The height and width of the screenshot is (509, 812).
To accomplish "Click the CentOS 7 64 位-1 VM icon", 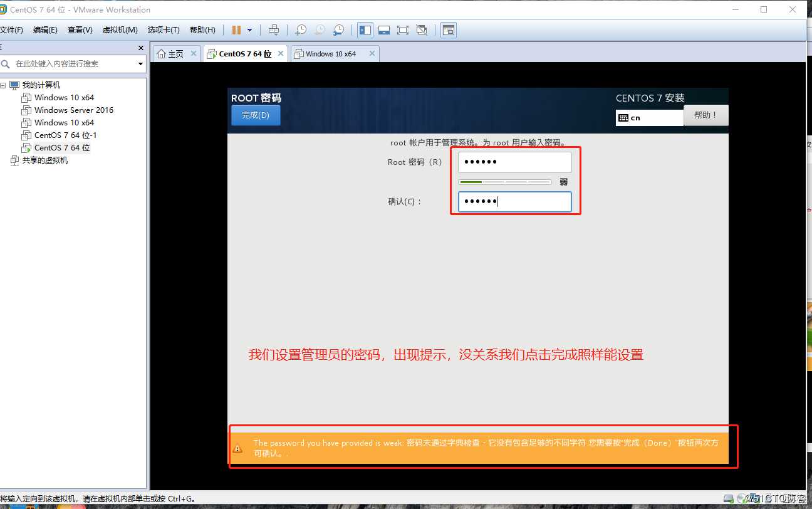I will (x=26, y=135).
